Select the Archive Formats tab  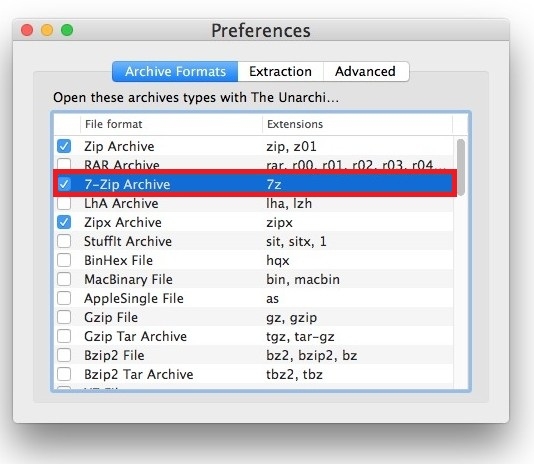coord(175,72)
